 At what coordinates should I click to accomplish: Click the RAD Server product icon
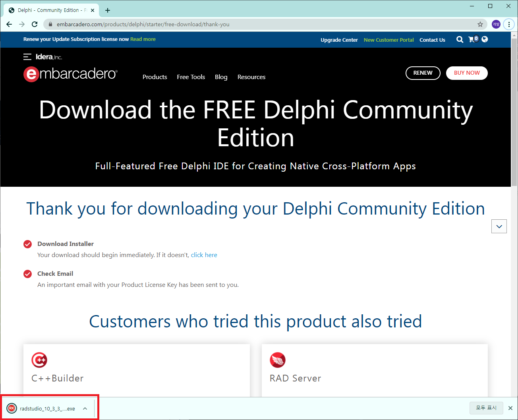click(x=278, y=360)
